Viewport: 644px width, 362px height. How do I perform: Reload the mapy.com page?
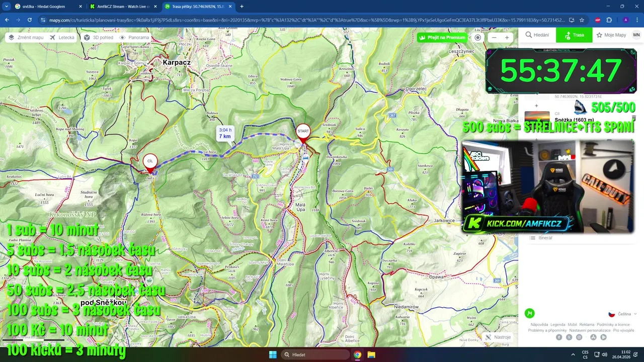[30, 20]
